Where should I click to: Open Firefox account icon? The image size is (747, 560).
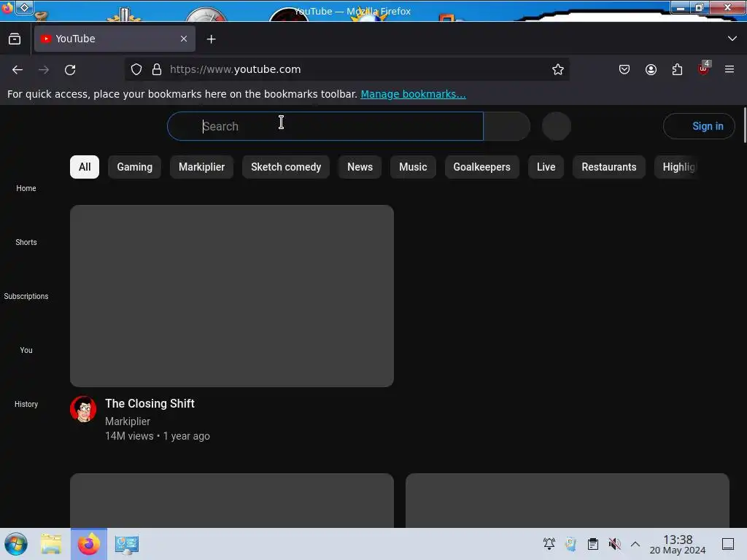(x=651, y=69)
